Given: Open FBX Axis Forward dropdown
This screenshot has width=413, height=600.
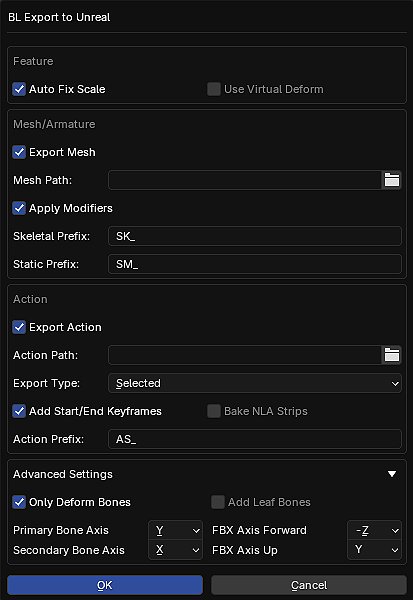Looking at the screenshot, I should coord(374,530).
